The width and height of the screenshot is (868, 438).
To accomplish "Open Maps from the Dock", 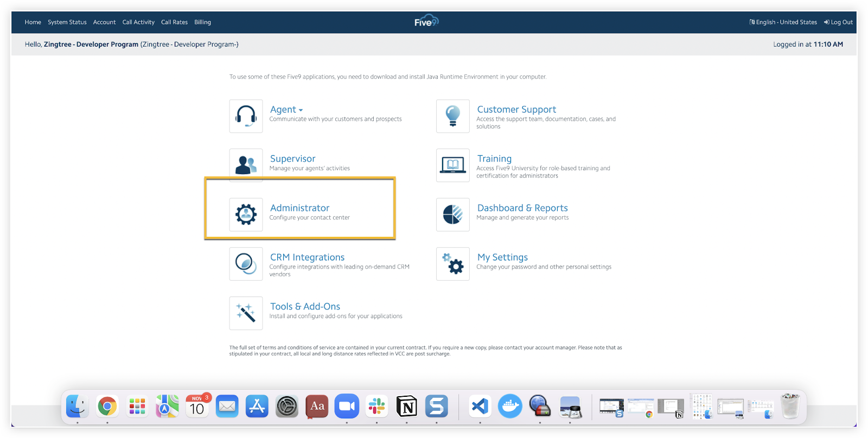I will (167, 406).
